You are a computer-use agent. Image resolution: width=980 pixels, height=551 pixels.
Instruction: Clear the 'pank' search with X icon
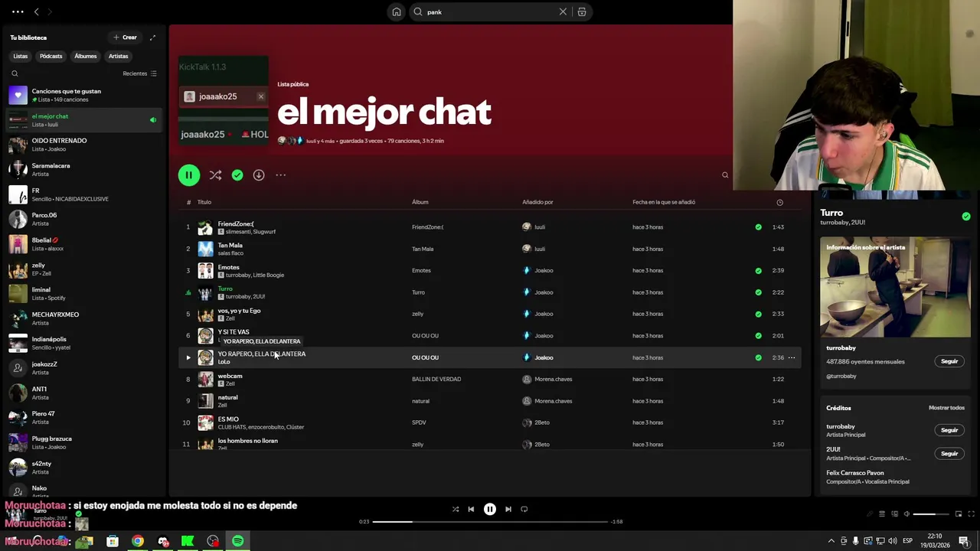pos(563,11)
